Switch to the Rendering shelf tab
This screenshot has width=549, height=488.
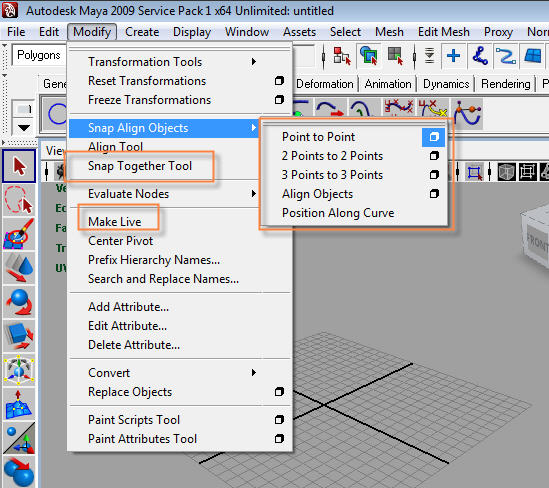tap(506, 84)
